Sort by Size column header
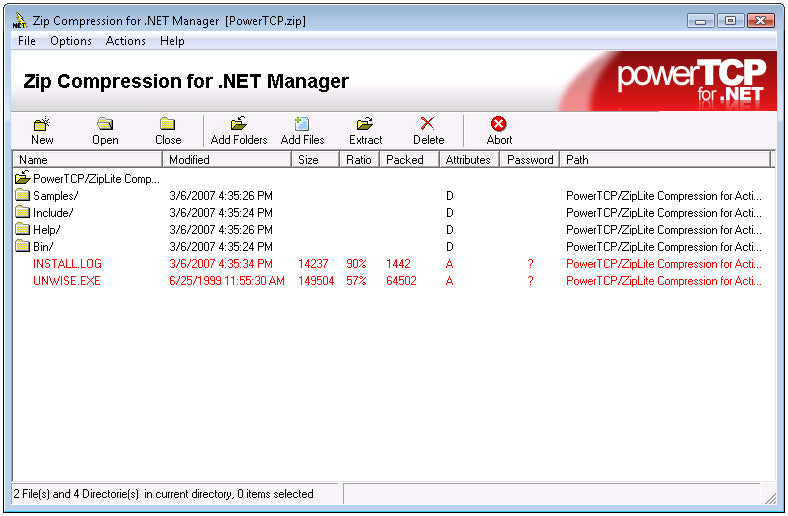 point(316,160)
